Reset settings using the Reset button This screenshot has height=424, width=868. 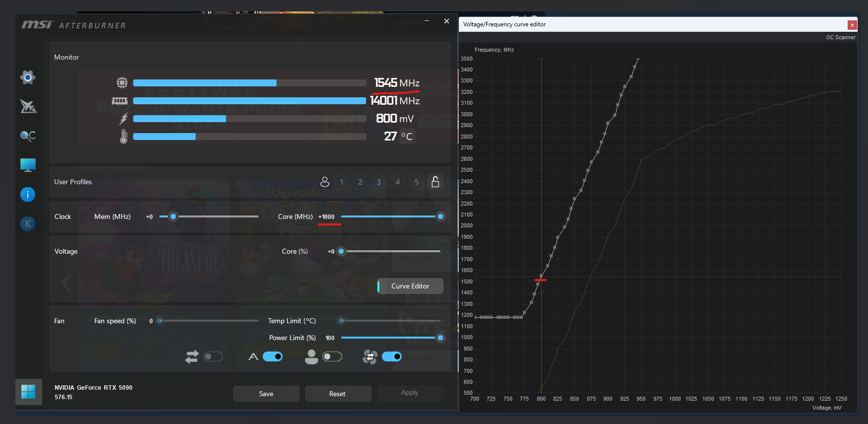tap(338, 394)
